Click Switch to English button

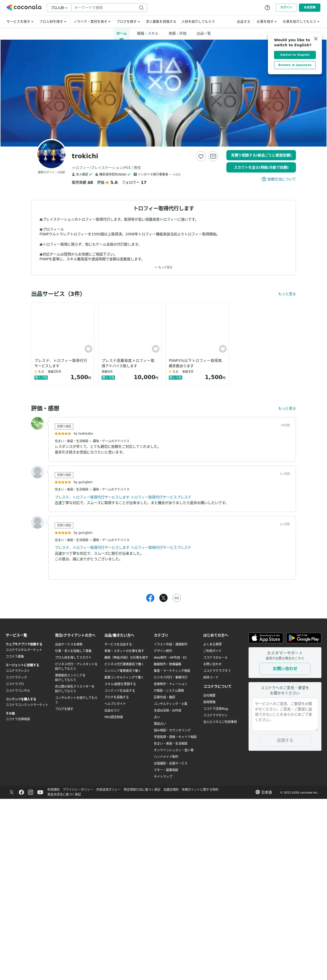coord(295,55)
